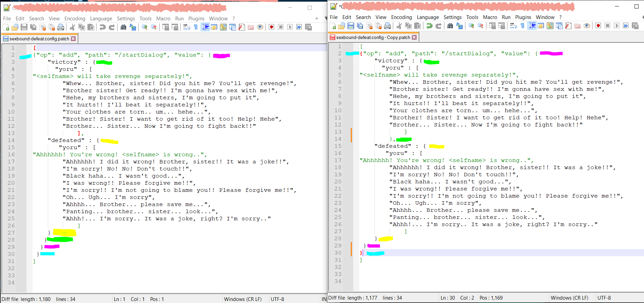Toggle indent guide in the Copy.patch window
Image resolution: width=644 pixels, height=303 pixels.
pyautogui.click(x=532, y=26)
